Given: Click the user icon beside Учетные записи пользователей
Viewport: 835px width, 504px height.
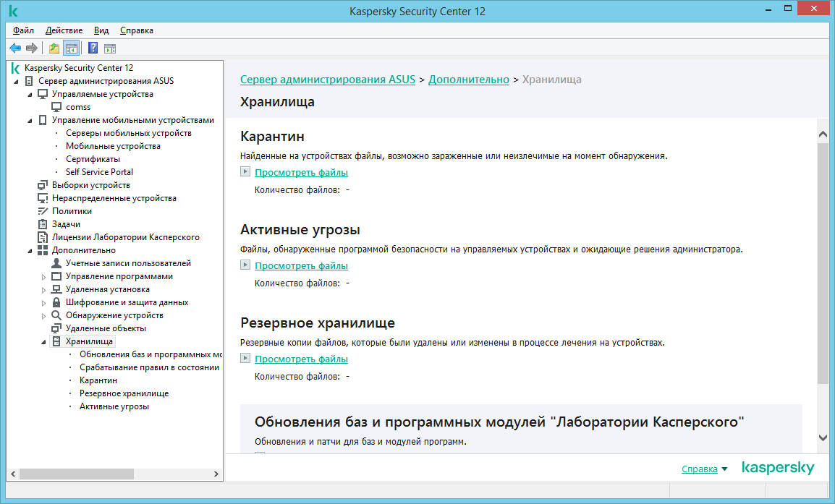Looking at the screenshot, I should (56, 263).
